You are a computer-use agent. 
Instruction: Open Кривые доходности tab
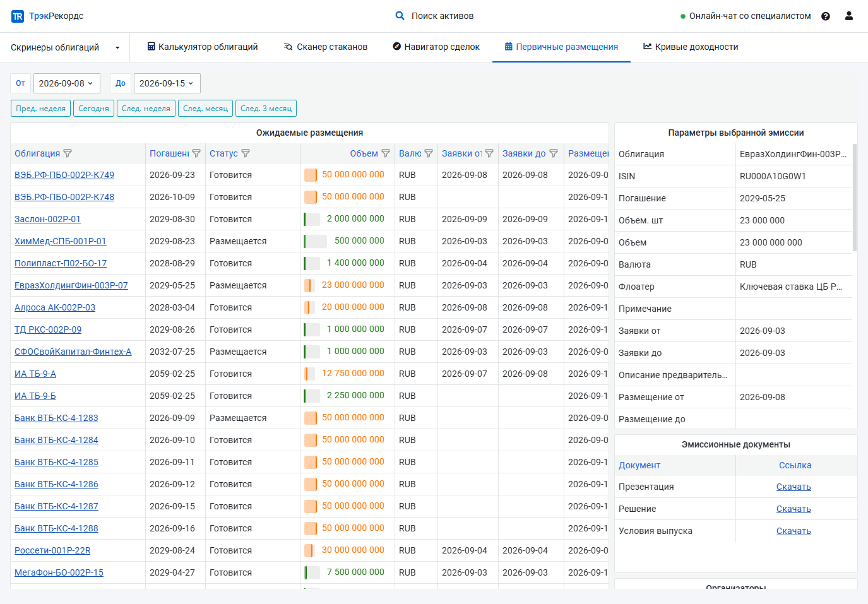(x=691, y=47)
